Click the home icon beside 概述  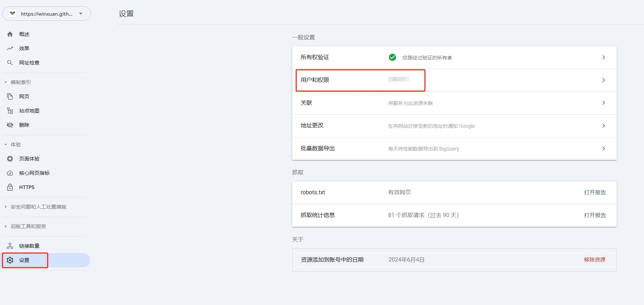point(10,34)
